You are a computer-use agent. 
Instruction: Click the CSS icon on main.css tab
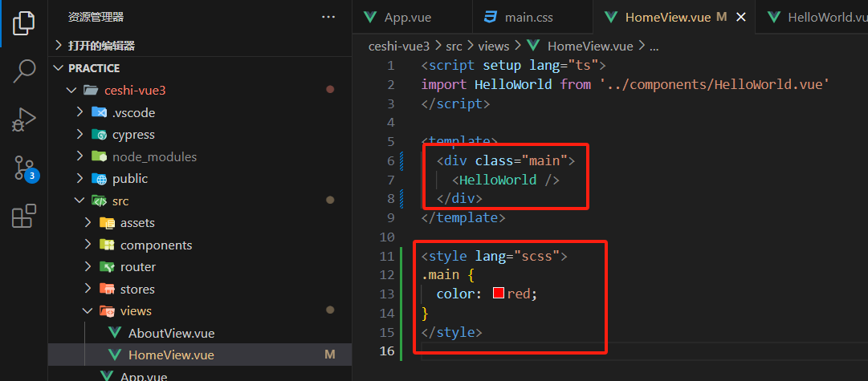491,17
